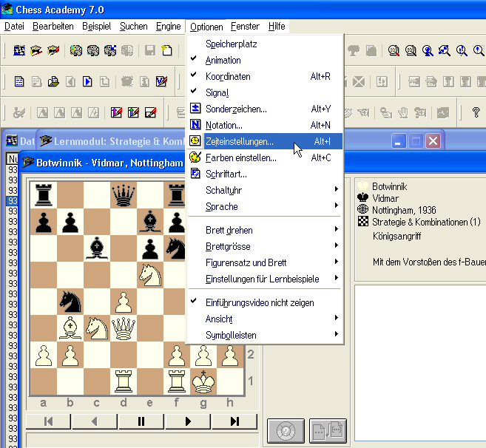Click next document icon with blue arrow

87,82
